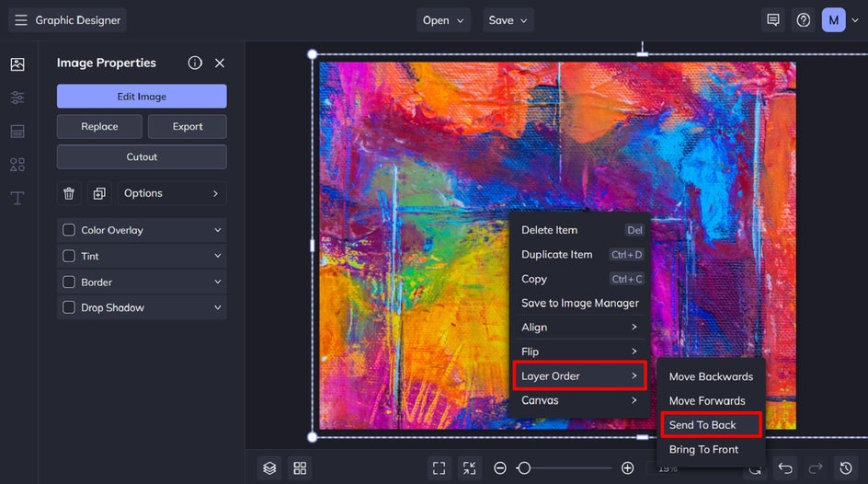
Task: Close the Image Properties panel
Action: [220, 63]
